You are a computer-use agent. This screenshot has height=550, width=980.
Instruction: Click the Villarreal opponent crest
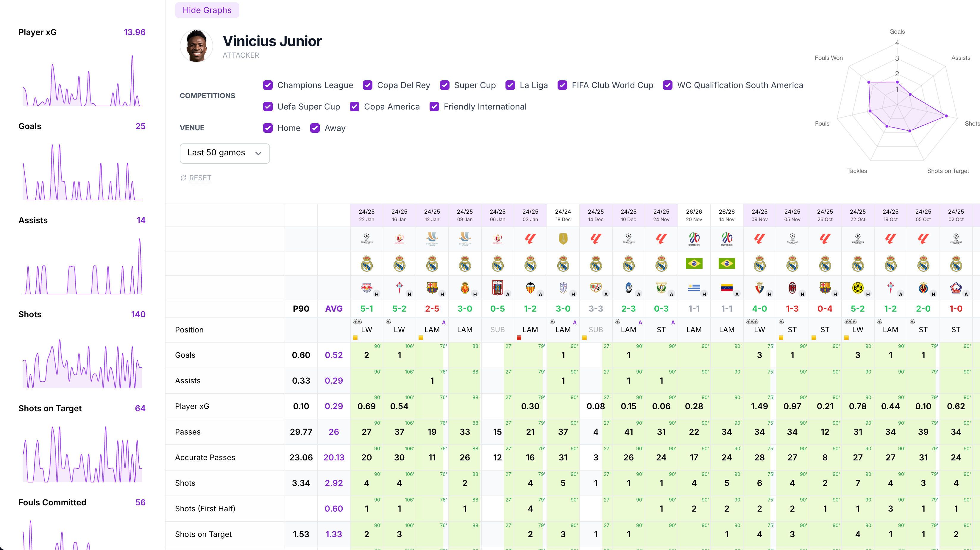pyautogui.click(x=923, y=287)
